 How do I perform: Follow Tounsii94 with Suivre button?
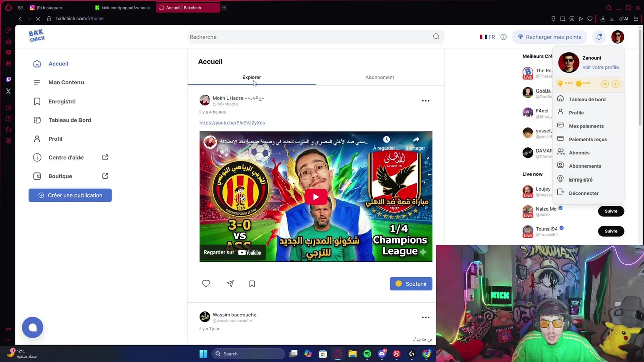tap(611, 231)
